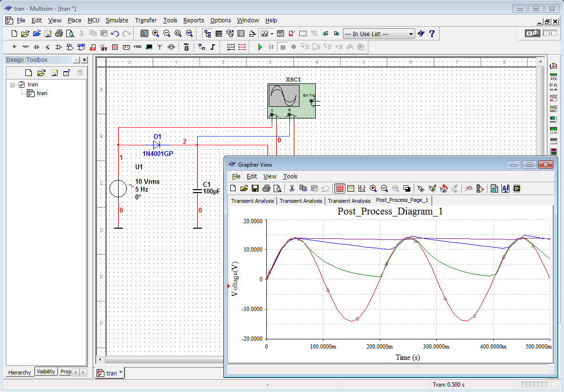Toggle the tran design checkbox in tree
The height and width of the screenshot is (392, 564).
pyautogui.click(x=21, y=84)
